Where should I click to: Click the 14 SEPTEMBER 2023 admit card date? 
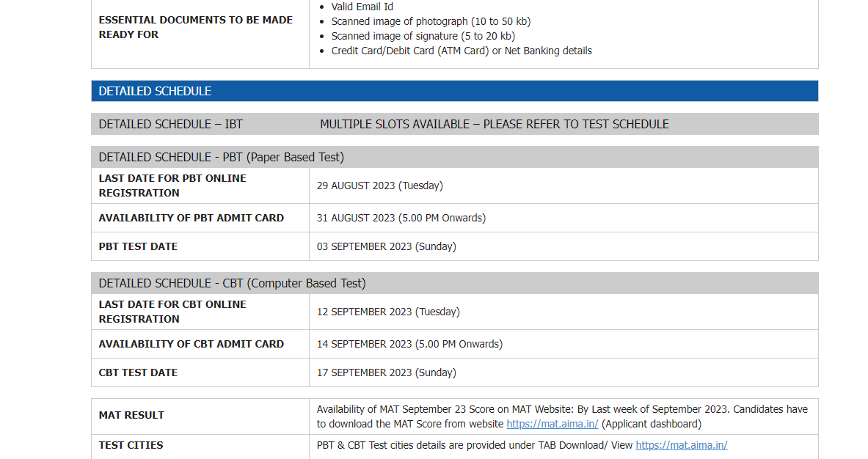[x=409, y=344]
